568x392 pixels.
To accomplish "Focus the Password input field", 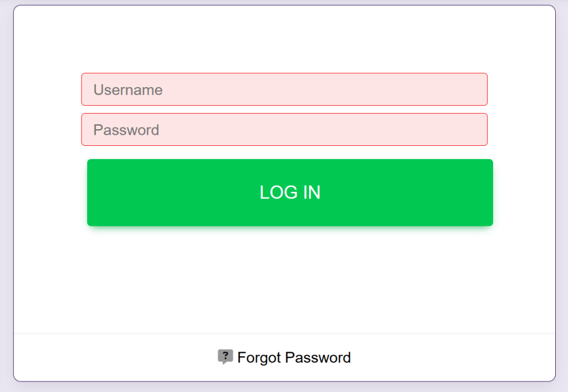I will pyautogui.click(x=284, y=130).
